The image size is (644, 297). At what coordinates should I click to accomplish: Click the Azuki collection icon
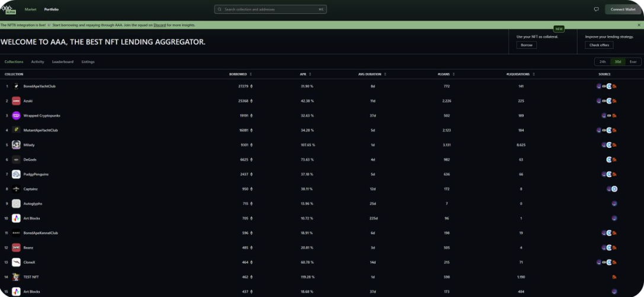16,101
